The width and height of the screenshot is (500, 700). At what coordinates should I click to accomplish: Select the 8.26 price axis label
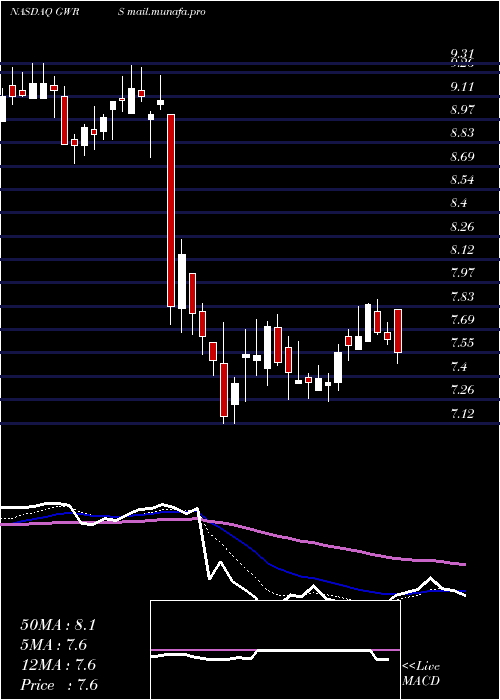point(462,227)
